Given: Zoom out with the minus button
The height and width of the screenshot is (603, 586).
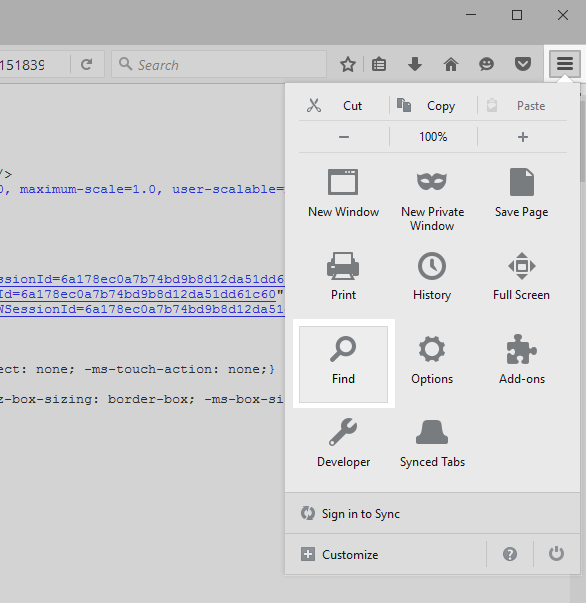Looking at the screenshot, I should point(344,137).
